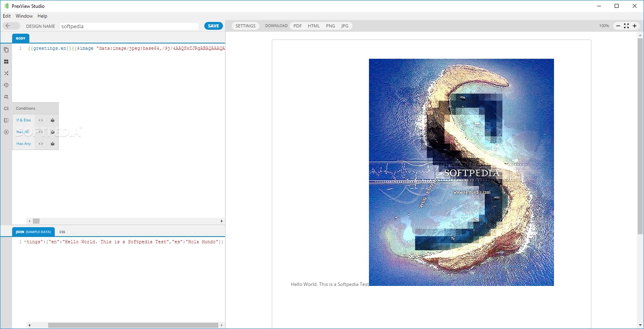This screenshot has width=644, height=329.
Task: Click the circular target sidebar icon
Action: click(x=6, y=132)
